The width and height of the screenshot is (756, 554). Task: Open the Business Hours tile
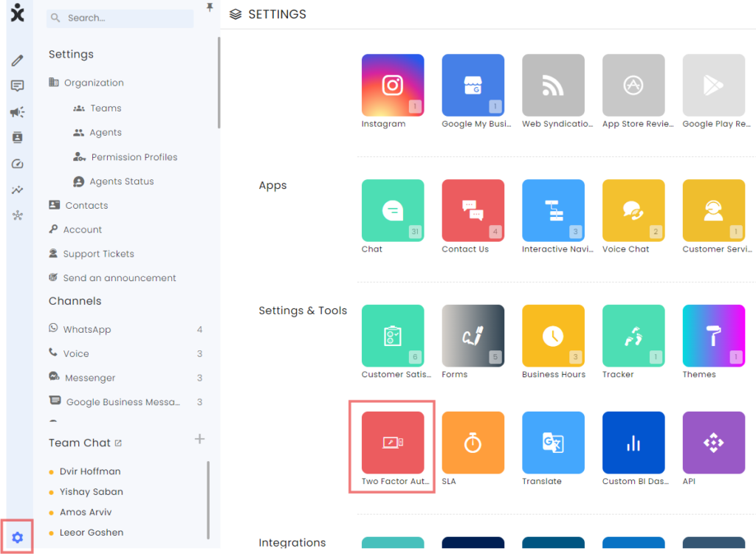click(553, 336)
